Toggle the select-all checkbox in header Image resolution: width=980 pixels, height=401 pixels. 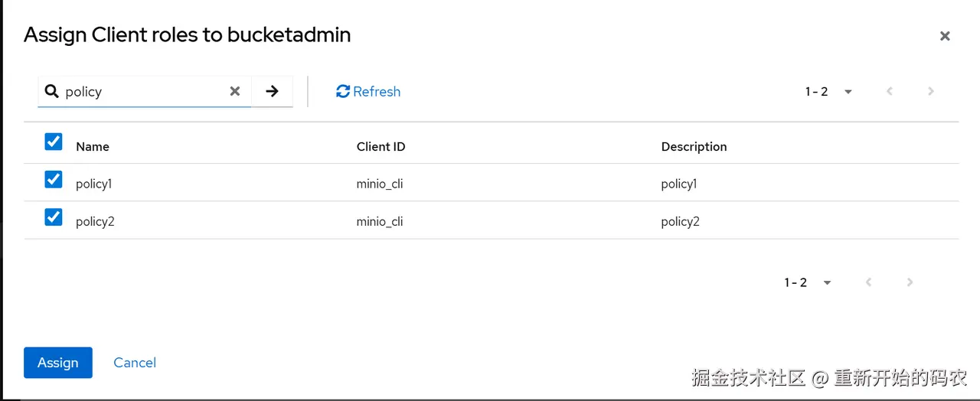pos(54,142)
